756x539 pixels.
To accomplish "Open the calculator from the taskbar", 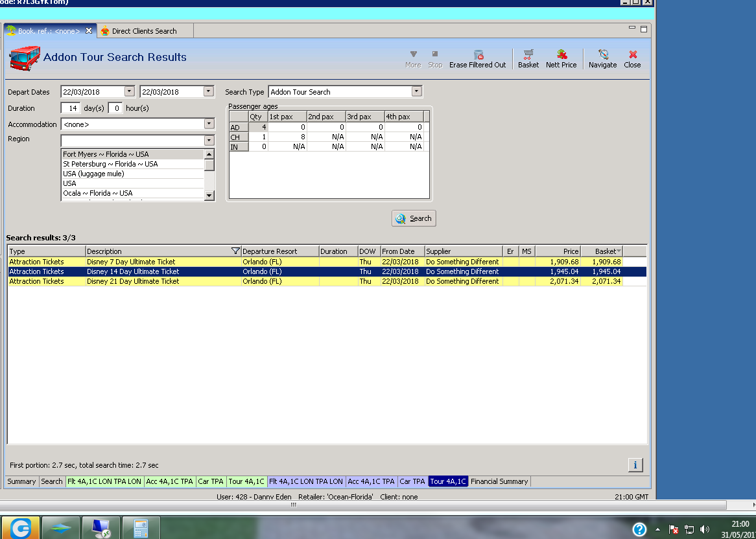I will [x=141, y=528].
